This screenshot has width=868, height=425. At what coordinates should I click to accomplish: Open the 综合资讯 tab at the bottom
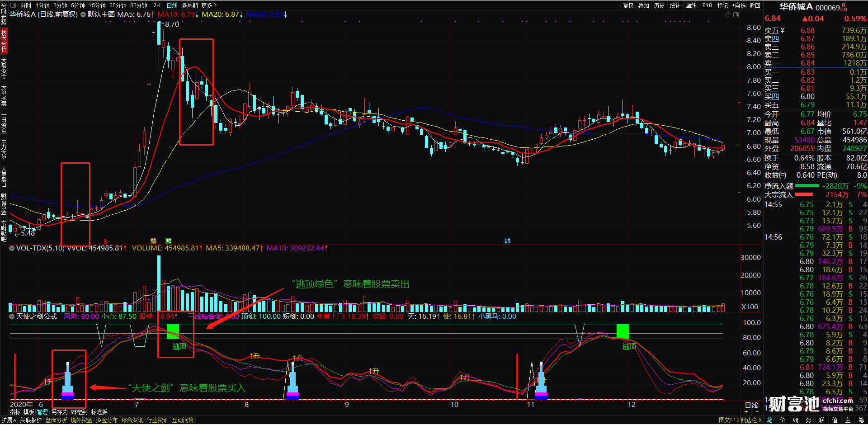132,420
